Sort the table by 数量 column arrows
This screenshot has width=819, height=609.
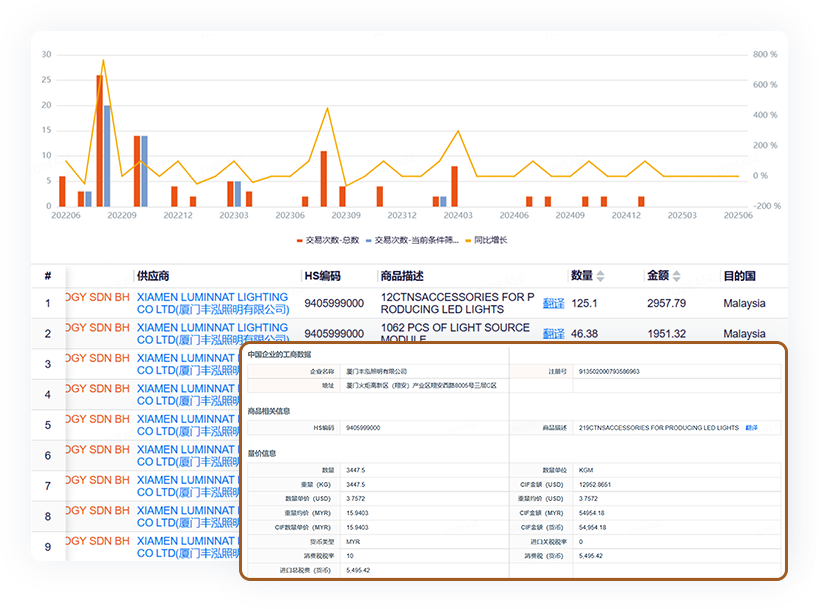tap(600, 276)
